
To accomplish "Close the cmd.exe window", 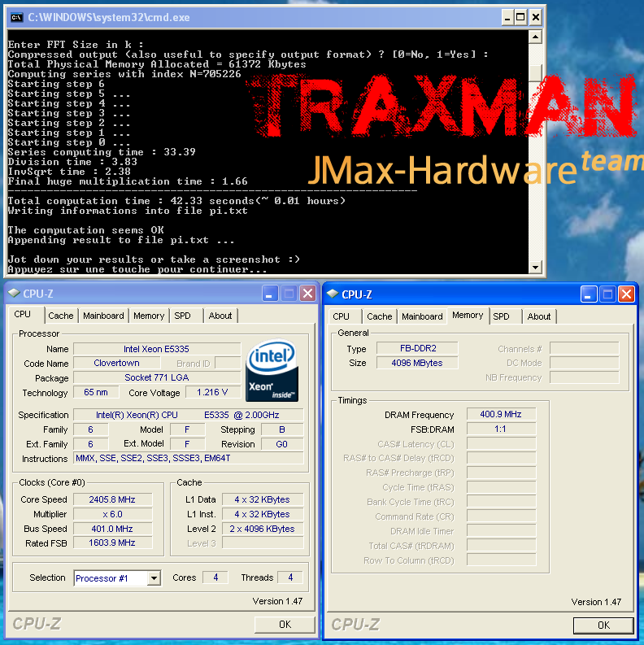I will 535,17.
